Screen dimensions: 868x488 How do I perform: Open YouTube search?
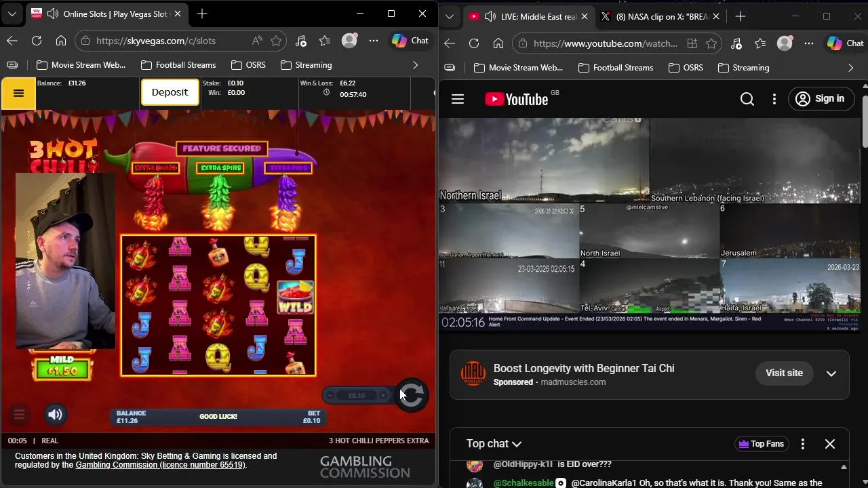pos(747,99)
